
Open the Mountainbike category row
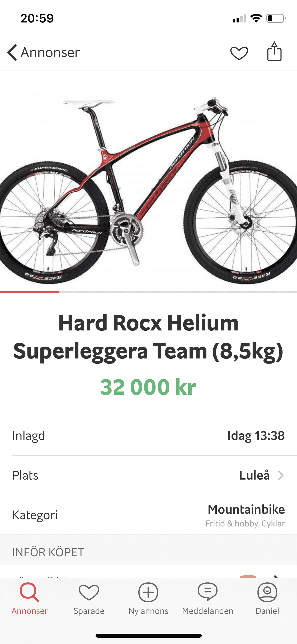(x=148, y=515)
